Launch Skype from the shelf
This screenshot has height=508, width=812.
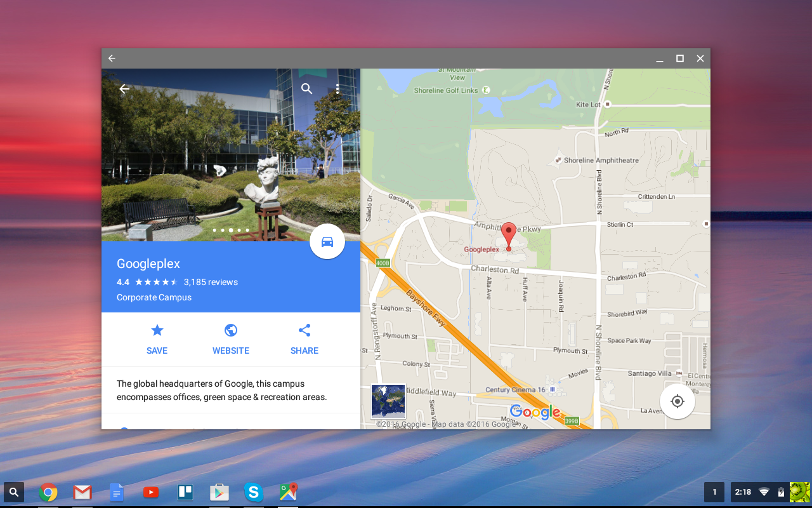(254, 492)
